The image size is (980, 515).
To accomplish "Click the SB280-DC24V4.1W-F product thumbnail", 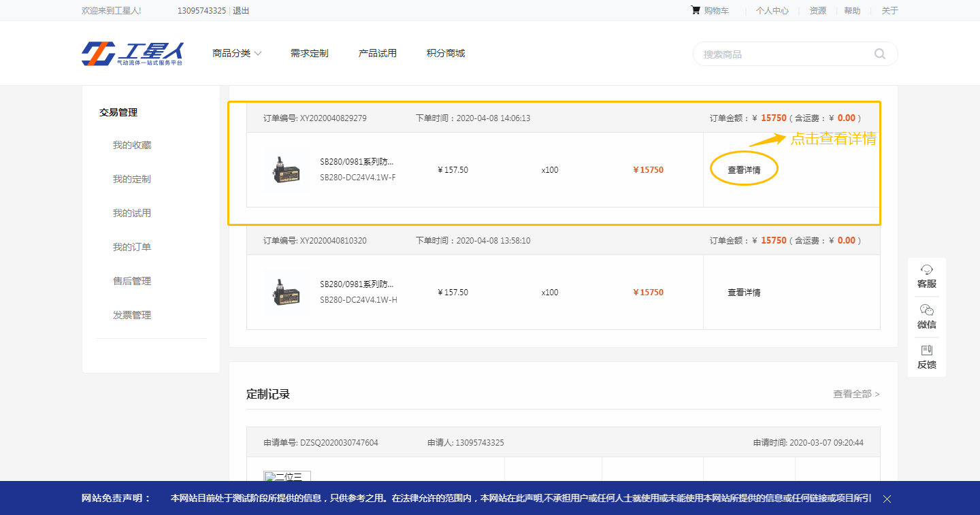I will pos(287,170).
